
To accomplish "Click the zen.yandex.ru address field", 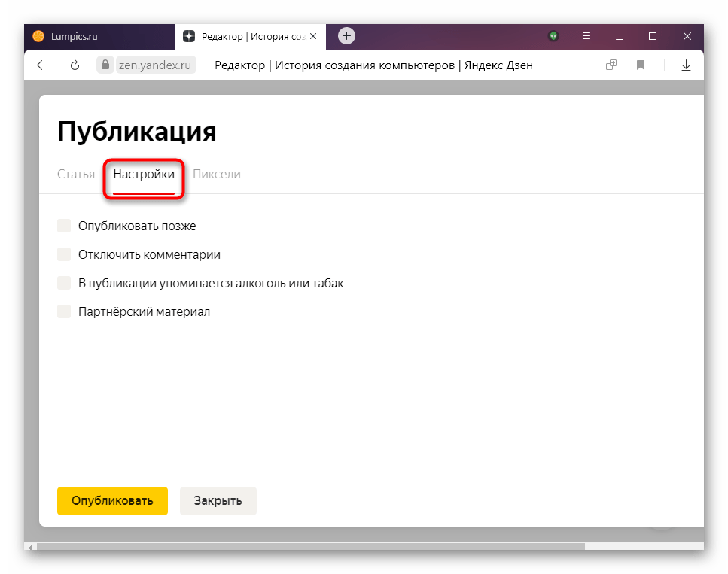I will [x=155, y=65].
